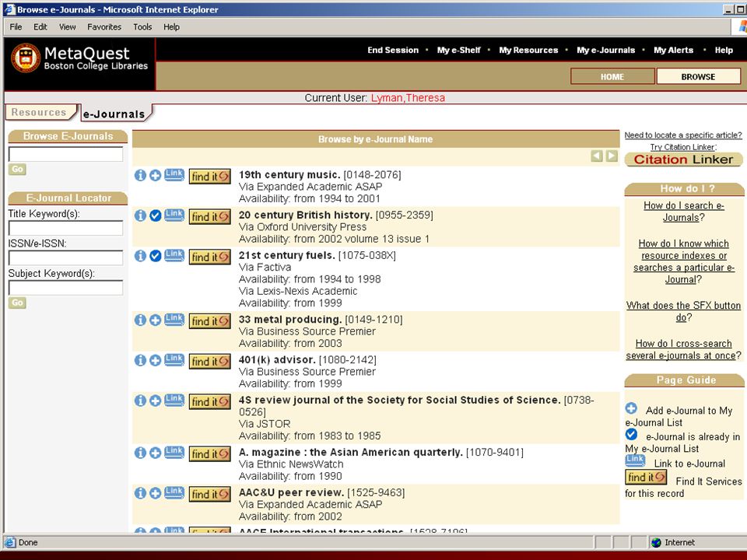Screen dimensions: 747x560
Task: Click Link icon for 4S review journal
Action: (x=174, y=400)
